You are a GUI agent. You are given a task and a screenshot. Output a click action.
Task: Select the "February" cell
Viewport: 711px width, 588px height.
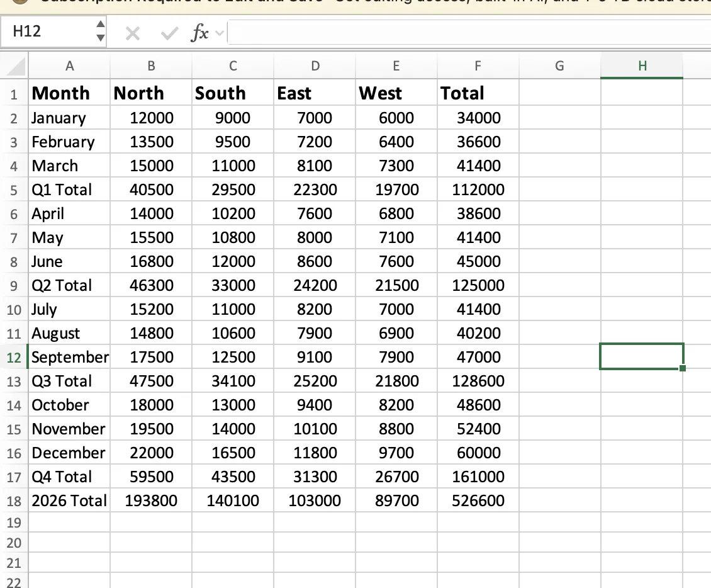click(x=69, y=142)
